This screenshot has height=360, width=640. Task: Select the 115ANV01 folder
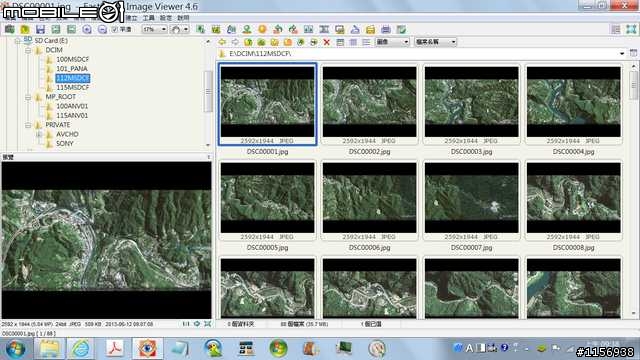pyautogui.click(x=72, y=116)
